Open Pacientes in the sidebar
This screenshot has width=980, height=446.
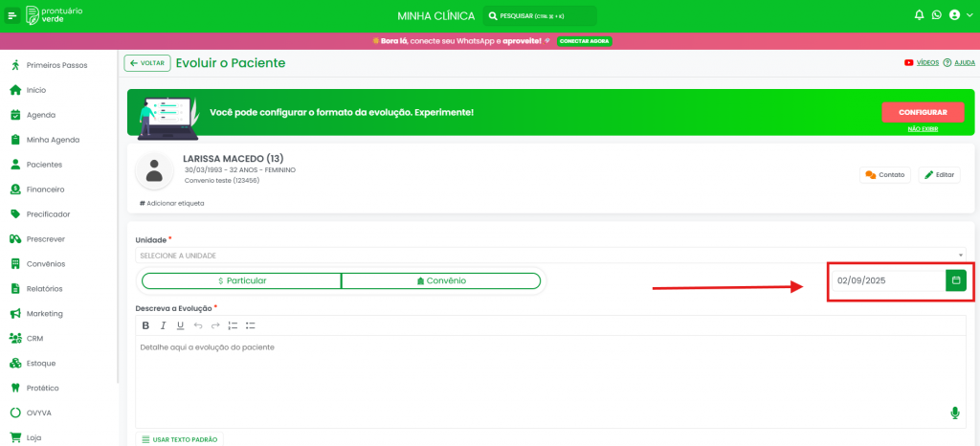click(44, 165)
